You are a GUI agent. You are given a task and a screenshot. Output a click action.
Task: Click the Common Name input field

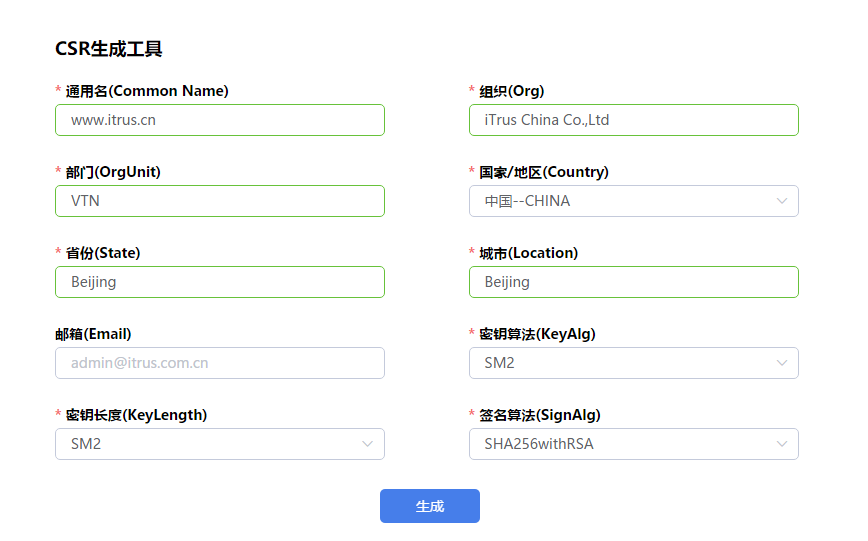(x=220, y=120)
